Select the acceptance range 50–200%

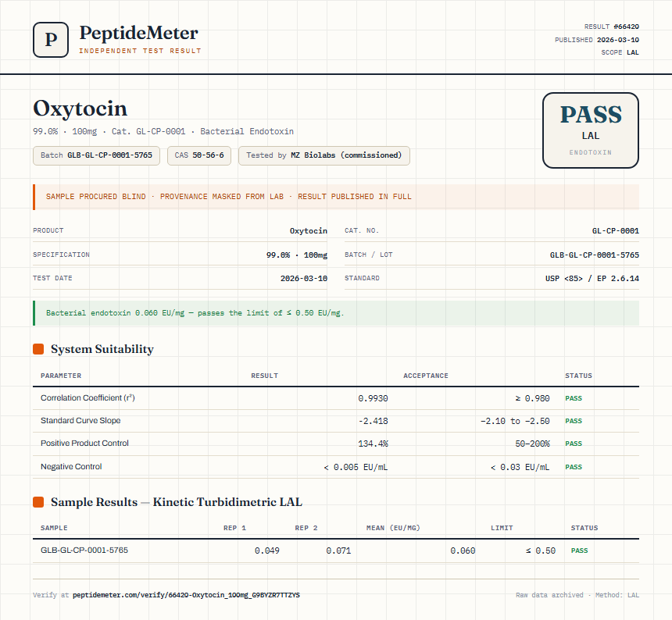point(532,444)
